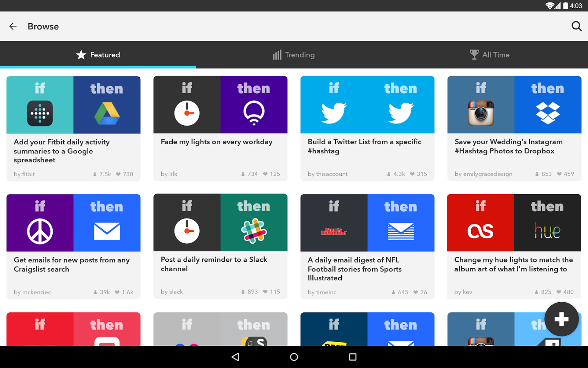Tap the Dropbox icon
Screen dimensions: 588x368
[548, 113]
